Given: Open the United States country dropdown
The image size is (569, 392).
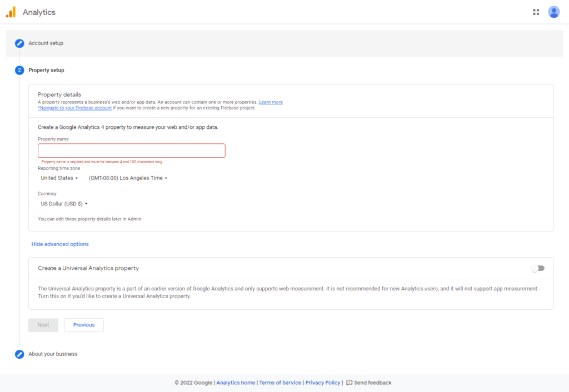Looking at the screenshot, I should pos(59,178).
